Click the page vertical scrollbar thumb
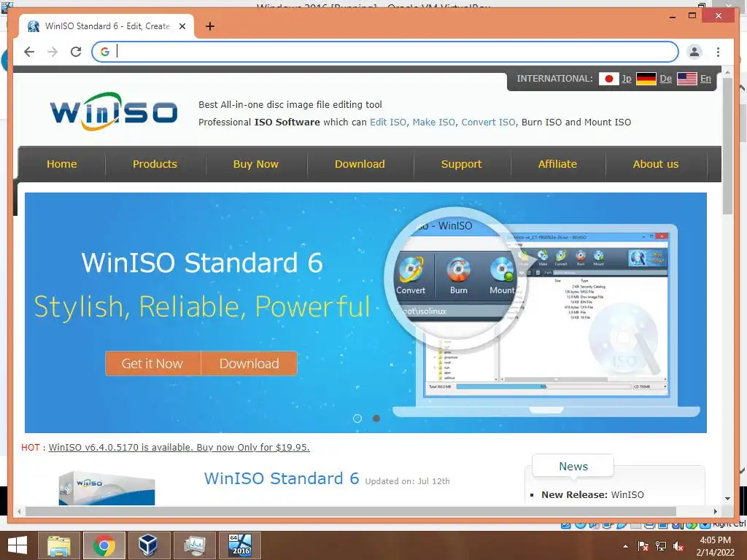 point(727,145)
